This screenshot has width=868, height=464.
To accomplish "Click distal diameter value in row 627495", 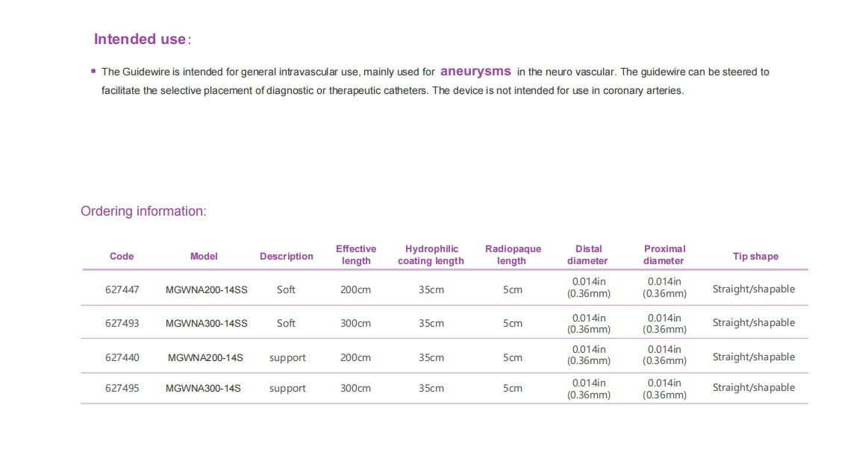I will click(588, 389).
